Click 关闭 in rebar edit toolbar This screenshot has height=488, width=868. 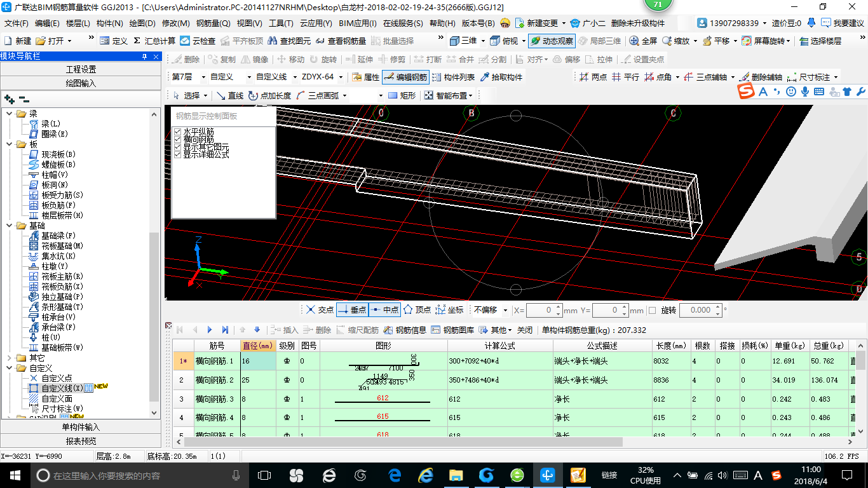click(525, 330)
